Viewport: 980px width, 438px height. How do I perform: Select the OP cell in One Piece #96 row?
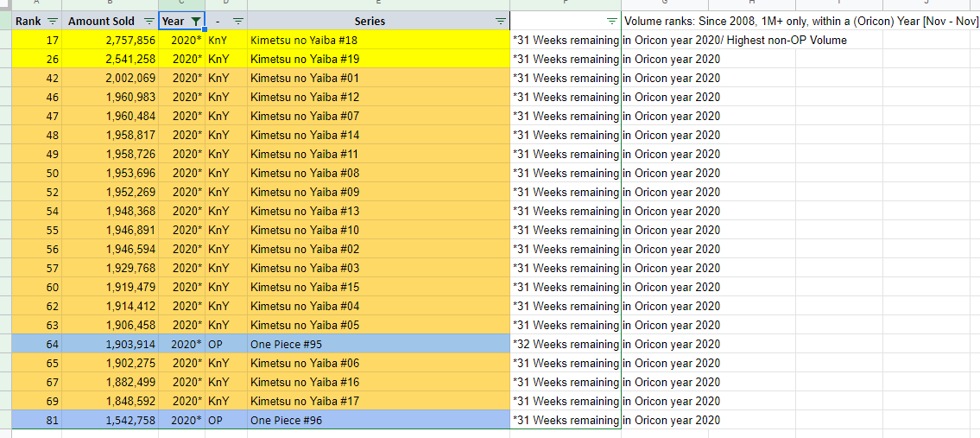[x=226, y=420]
